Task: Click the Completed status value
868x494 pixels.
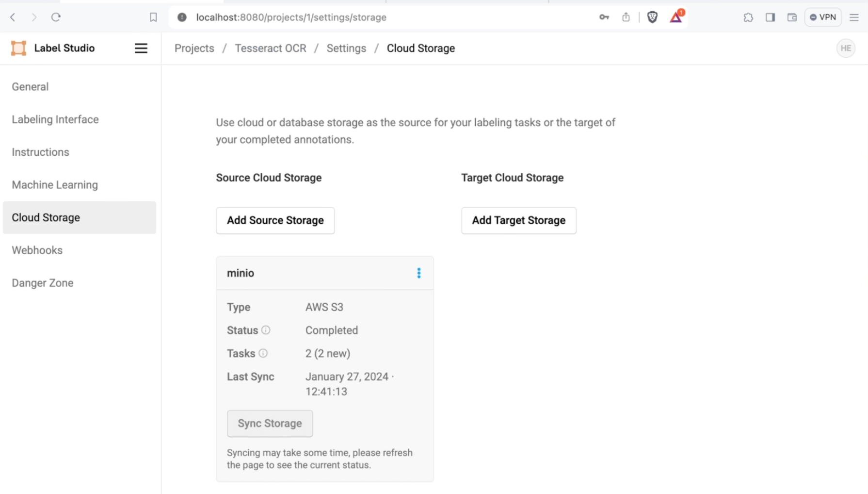Action: pos(332,330)
